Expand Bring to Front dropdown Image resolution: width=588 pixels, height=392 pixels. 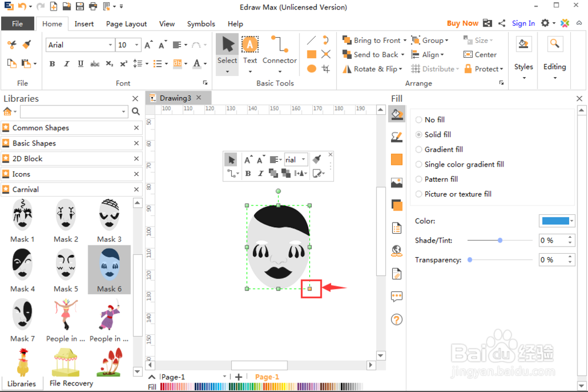point(405,41)
